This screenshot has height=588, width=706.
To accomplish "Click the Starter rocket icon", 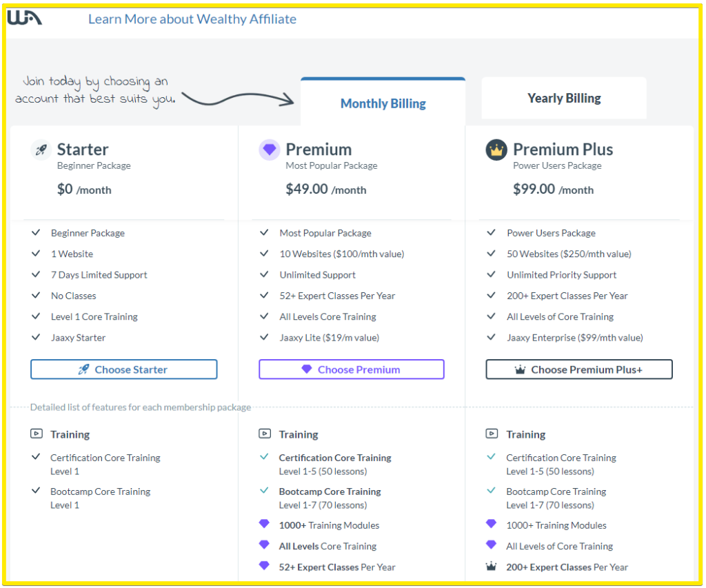I will [41, 150].
